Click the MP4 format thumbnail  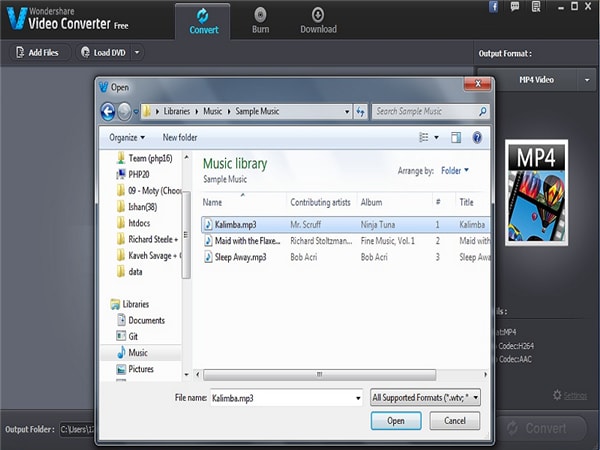click(x=536, y=192)
